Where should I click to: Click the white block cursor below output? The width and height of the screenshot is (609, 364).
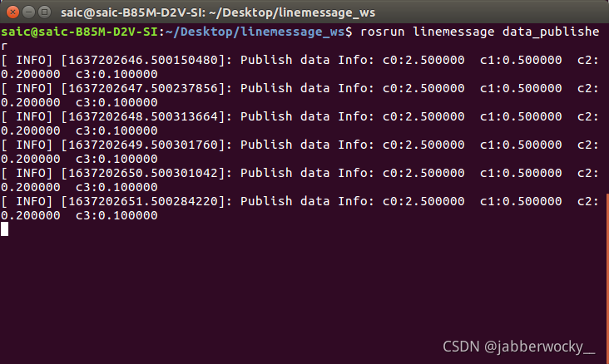[x=5, y=229]
